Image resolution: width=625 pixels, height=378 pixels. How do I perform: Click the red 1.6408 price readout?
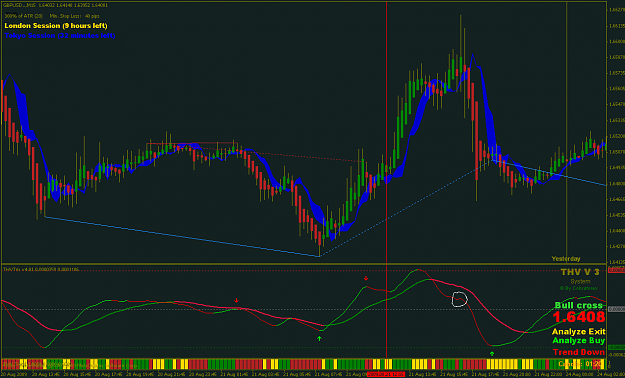point(578,317)
